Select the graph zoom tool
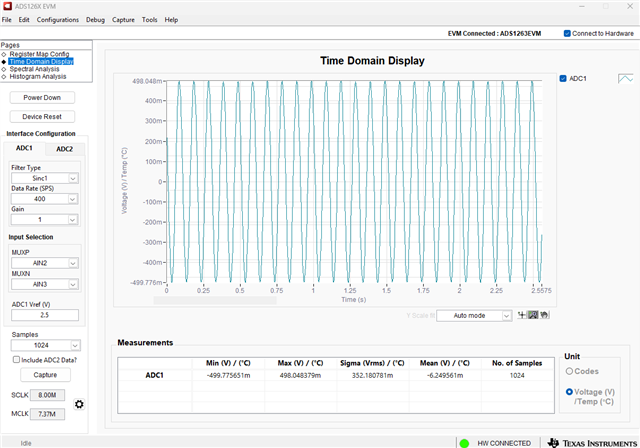This screenshot has height=448, width=640. coord(533,315)
